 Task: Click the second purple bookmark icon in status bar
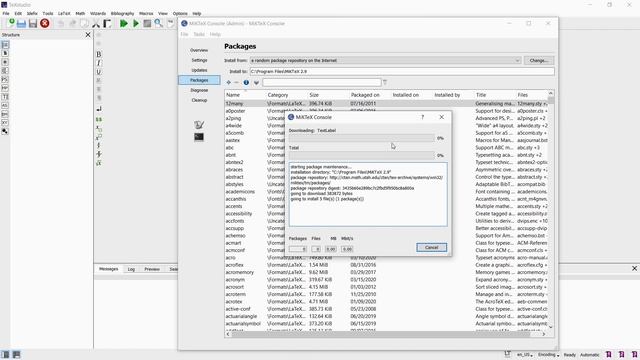pyautogui.click(x=622, y=355)
